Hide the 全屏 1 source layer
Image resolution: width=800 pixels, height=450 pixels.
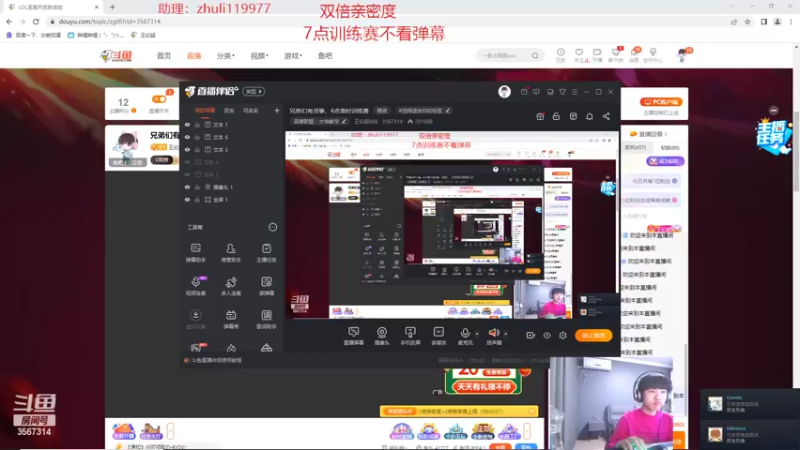(187, 199)
